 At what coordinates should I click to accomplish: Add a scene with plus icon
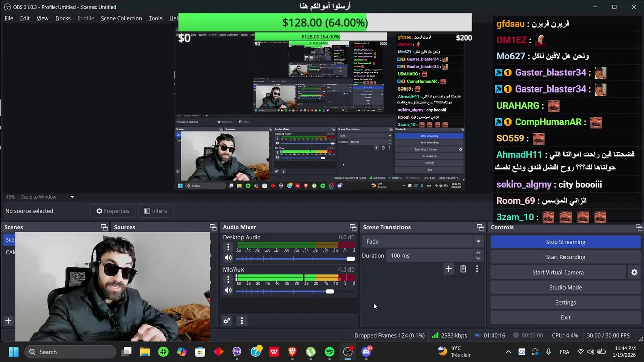(x=8, y=321)
